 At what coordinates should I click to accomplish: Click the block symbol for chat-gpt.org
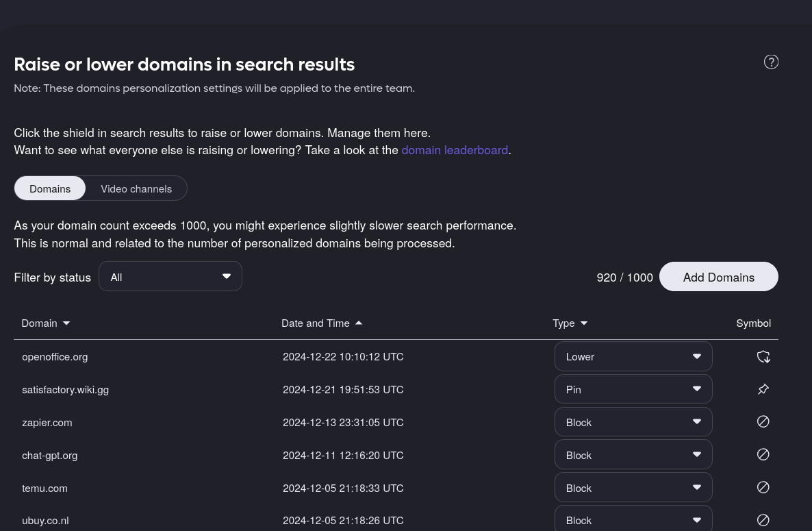pyautogui.click(x=763, y=455)
